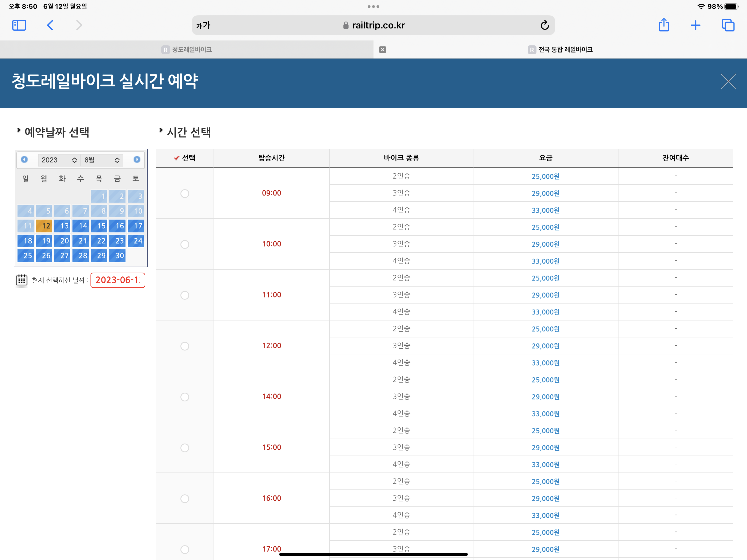
Task: Choose the 15:00 time slot radio
Action: point(185,448)
